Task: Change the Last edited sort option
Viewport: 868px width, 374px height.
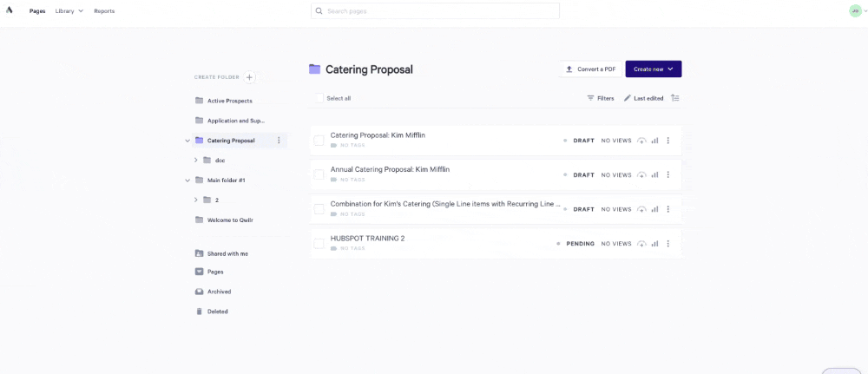Action: (x=643, y=98)
